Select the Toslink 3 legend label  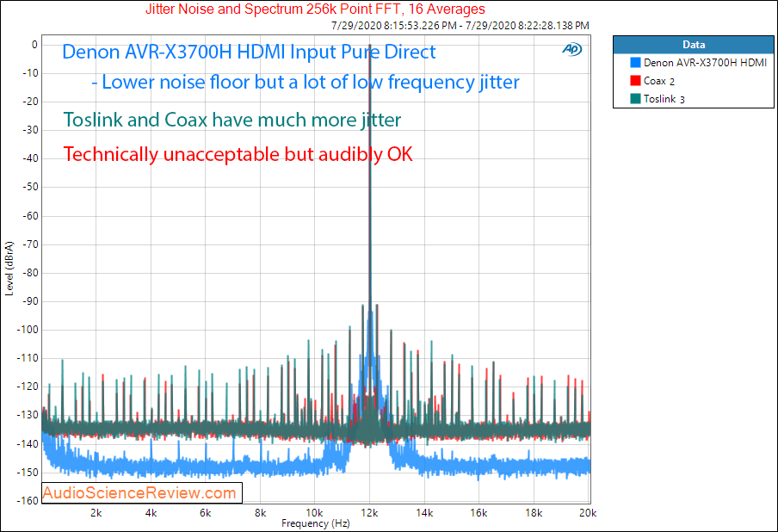click(x=664, y=99)
